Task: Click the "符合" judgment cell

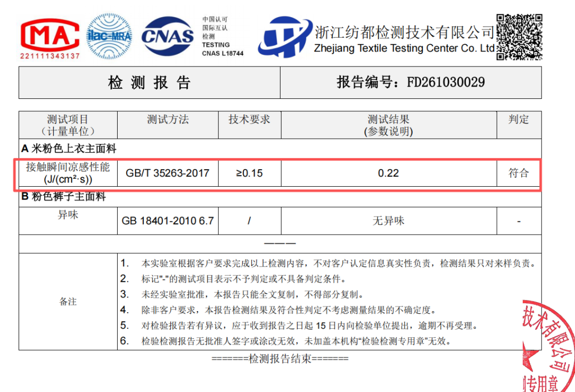Action: [519, 173]
